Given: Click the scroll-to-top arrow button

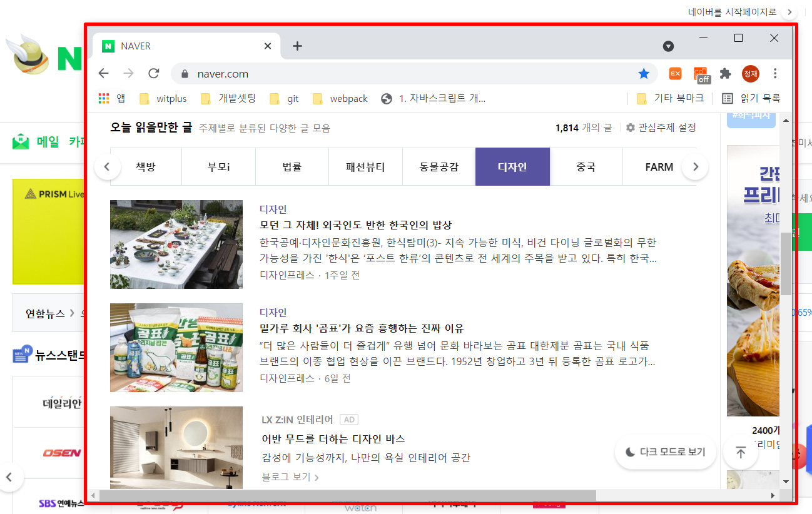Looking at the screenshot, I should (x=741, y=453).
